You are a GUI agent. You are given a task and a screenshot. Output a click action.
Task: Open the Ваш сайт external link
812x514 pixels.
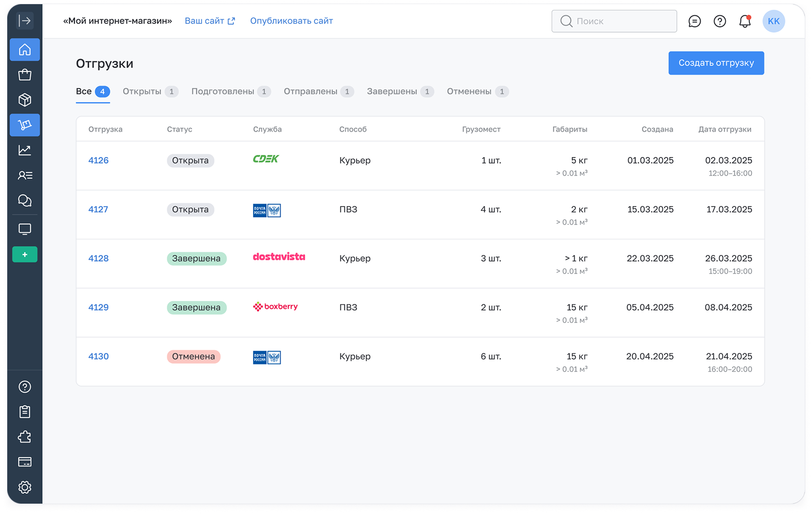click(210, 21)
